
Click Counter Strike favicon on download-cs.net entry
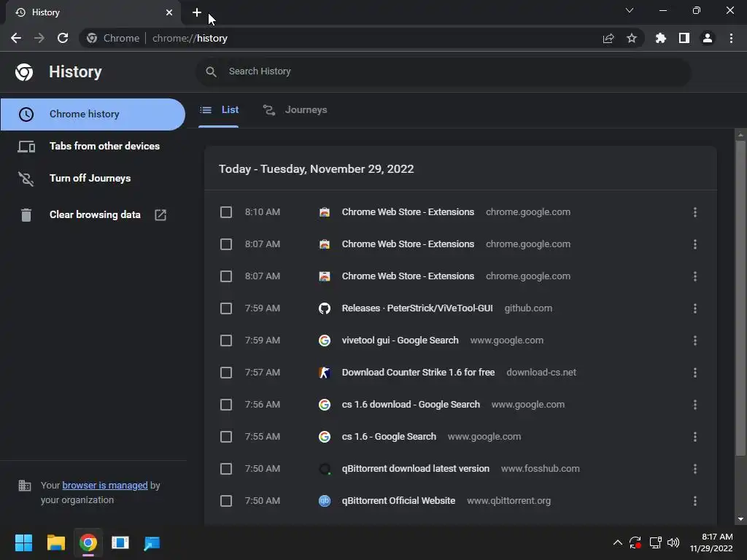[x=325, y=373]
